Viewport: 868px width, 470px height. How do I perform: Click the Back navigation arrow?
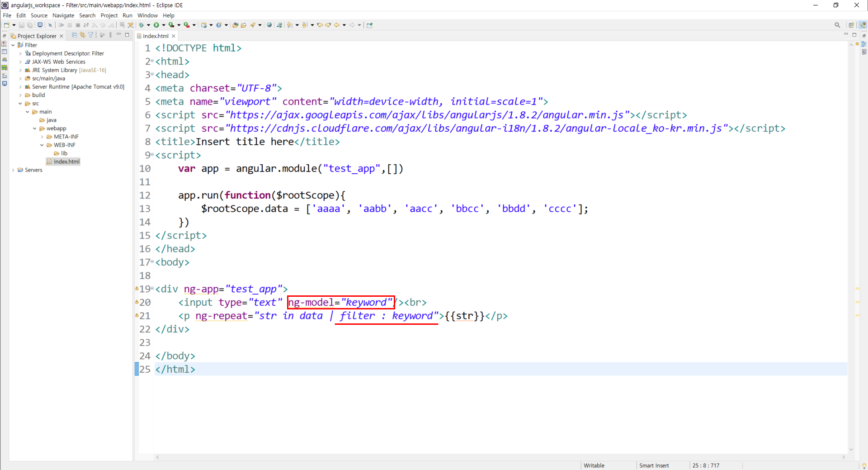(x=337, y=25)
